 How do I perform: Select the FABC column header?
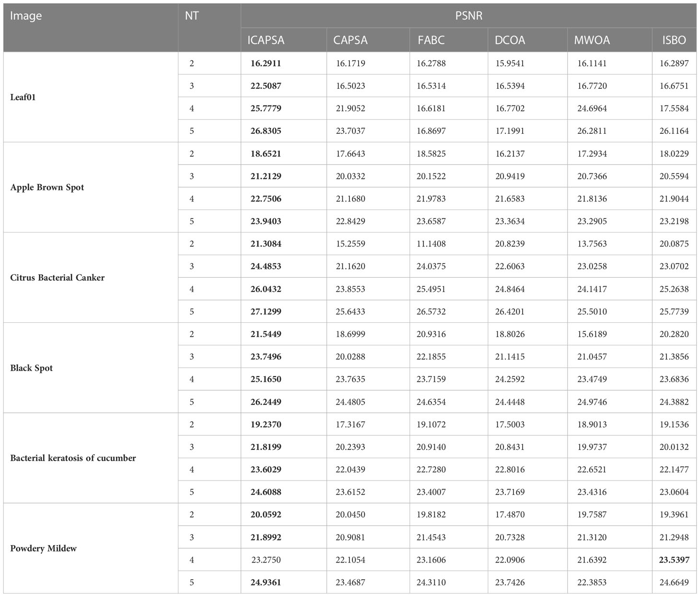pos(431,40)
